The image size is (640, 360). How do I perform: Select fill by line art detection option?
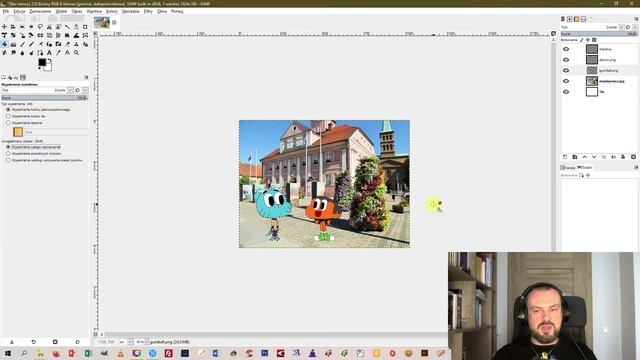[x=8, y=160]
